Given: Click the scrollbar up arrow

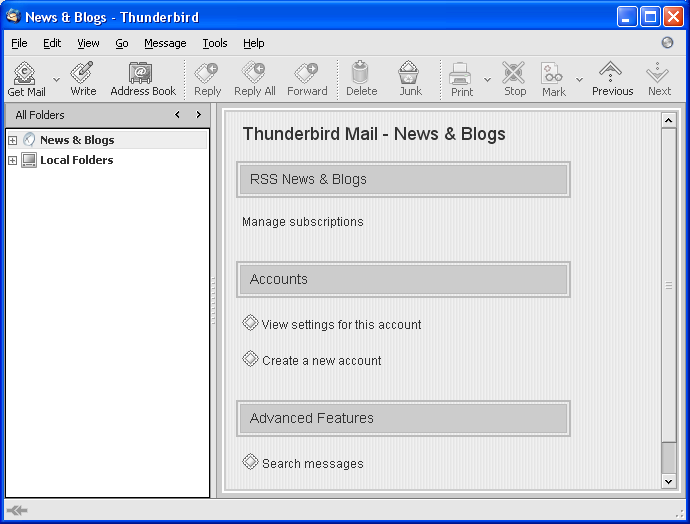Looking at the screenshot, I should [x=668, y=120].
